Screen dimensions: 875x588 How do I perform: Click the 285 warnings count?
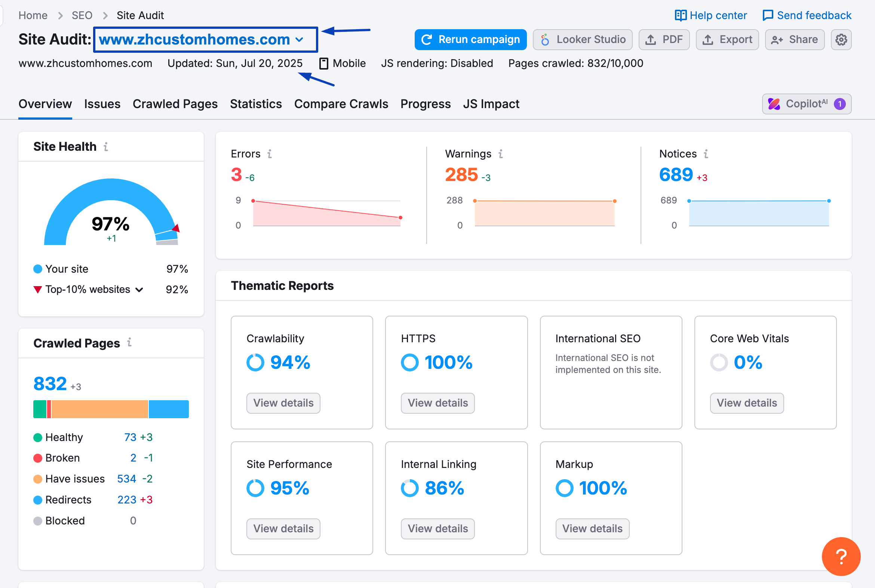pyautogui.click(x=461, y=175)
